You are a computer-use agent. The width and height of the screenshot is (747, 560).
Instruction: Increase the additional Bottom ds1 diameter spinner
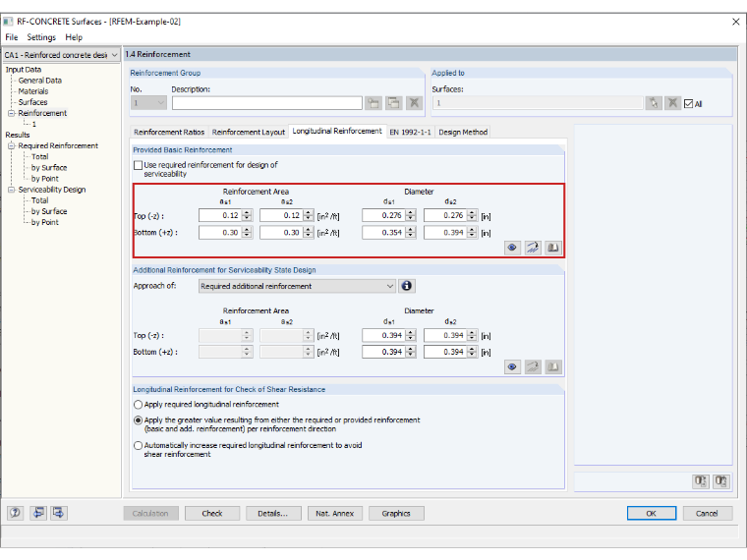point(411,349)
